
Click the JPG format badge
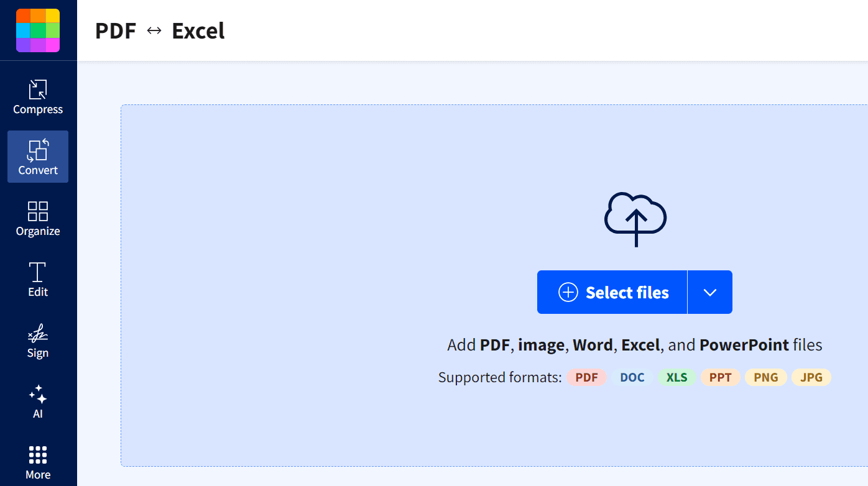pos(811,377)
